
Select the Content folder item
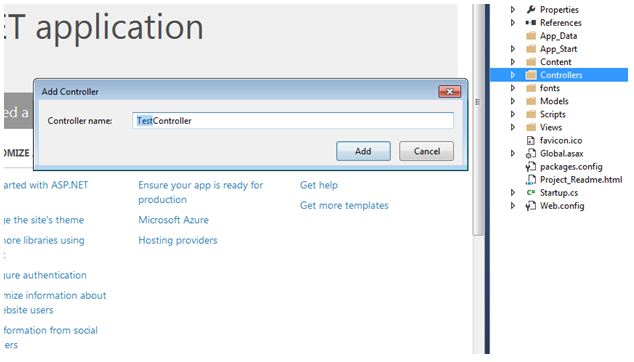point(555,62)
